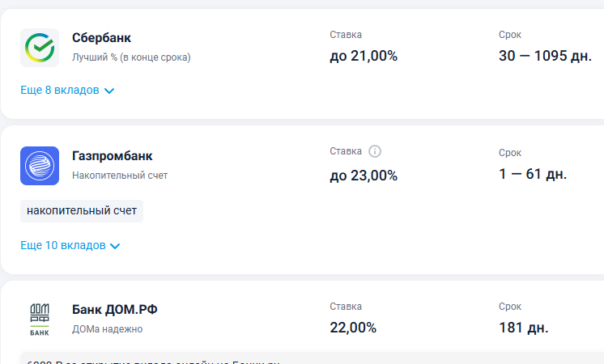Select the накопительный счет tag
This screenshot has height=364, width=604.
tap(82, 211)
